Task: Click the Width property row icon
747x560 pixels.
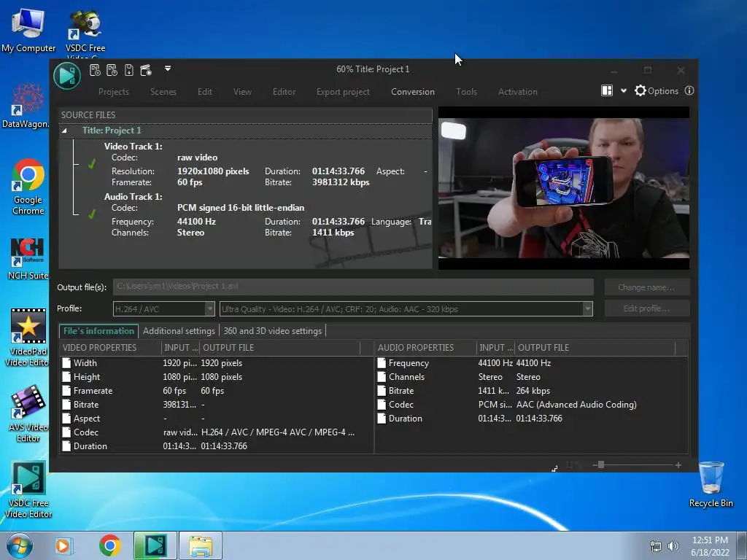Action: coord(66,363)
